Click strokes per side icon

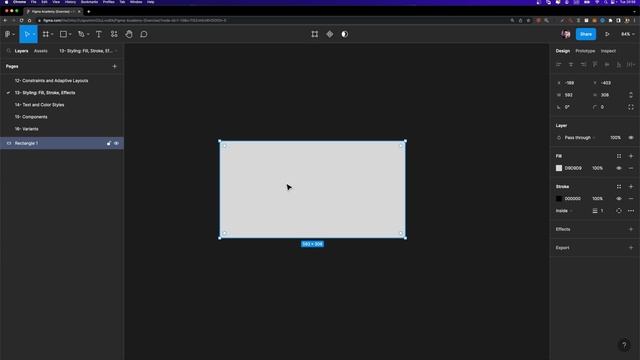click(x=619, y=211)
